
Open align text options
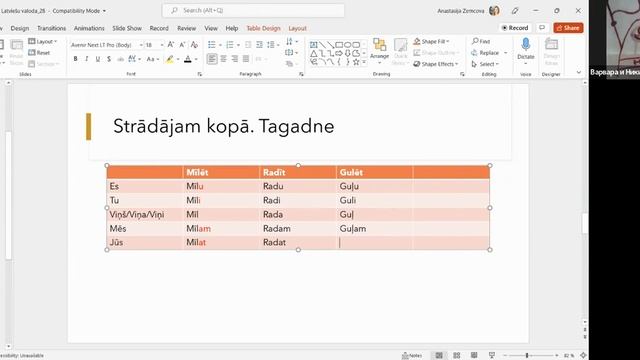(x=291, y=53)
